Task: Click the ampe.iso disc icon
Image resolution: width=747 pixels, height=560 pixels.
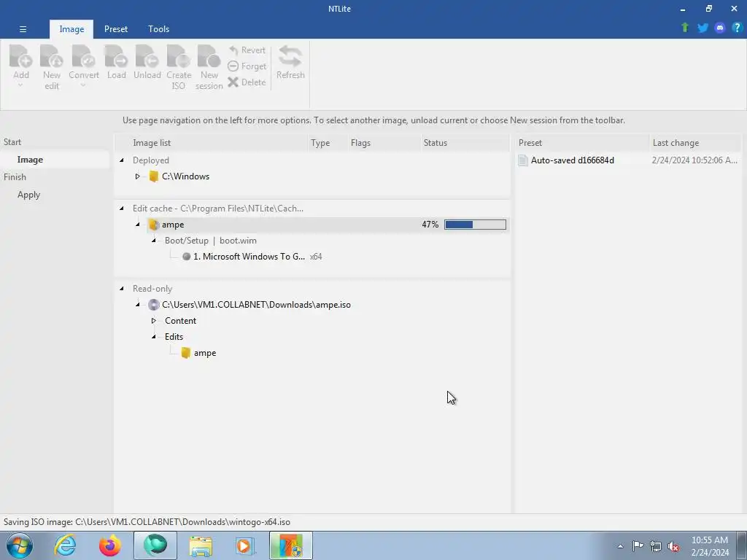Action: pos(153,305)
